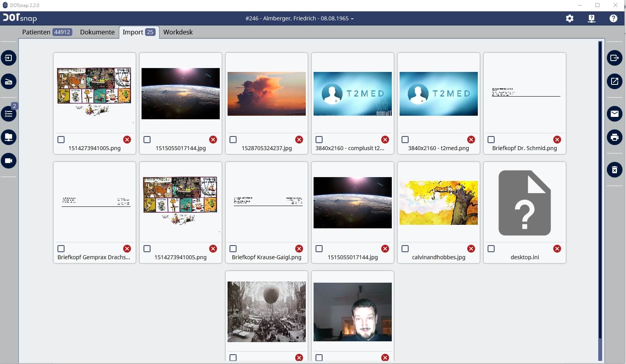This screenshot has width=626, height=364.
Task: Open the Workdesk tab
Action: 178,32
